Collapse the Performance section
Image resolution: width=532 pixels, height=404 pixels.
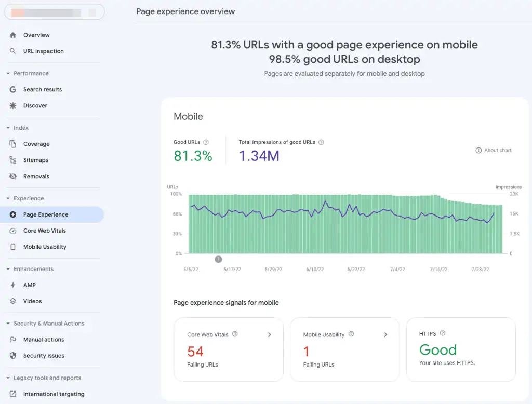pos(8,73)
